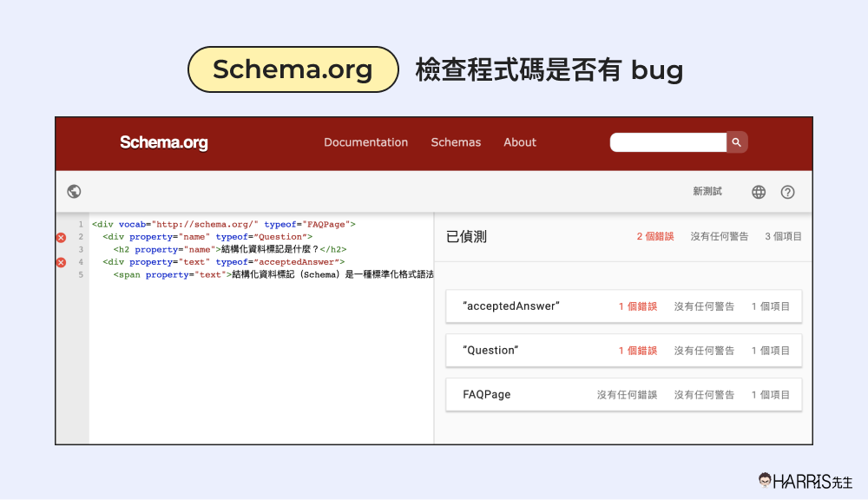
Task: Open the language globe icon
Action: [759, 192]
